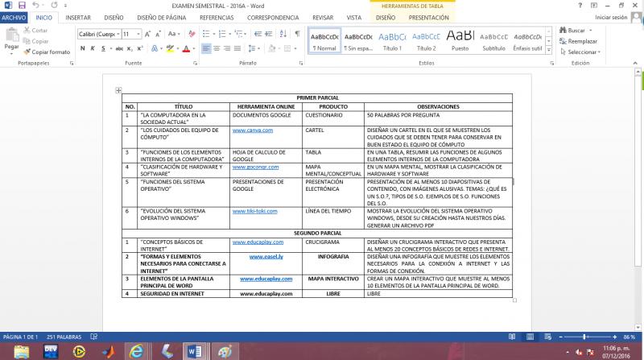Apply text effects icon
The image size is (644, 360).
[155, 48]
